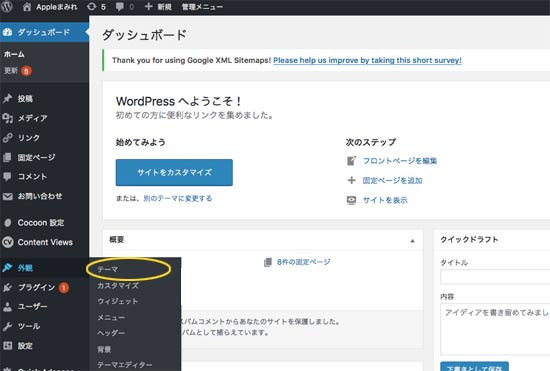The image size is (550, 371).
Task: Click the お問い合わせ envelope icon
Action: click(8, 196)
